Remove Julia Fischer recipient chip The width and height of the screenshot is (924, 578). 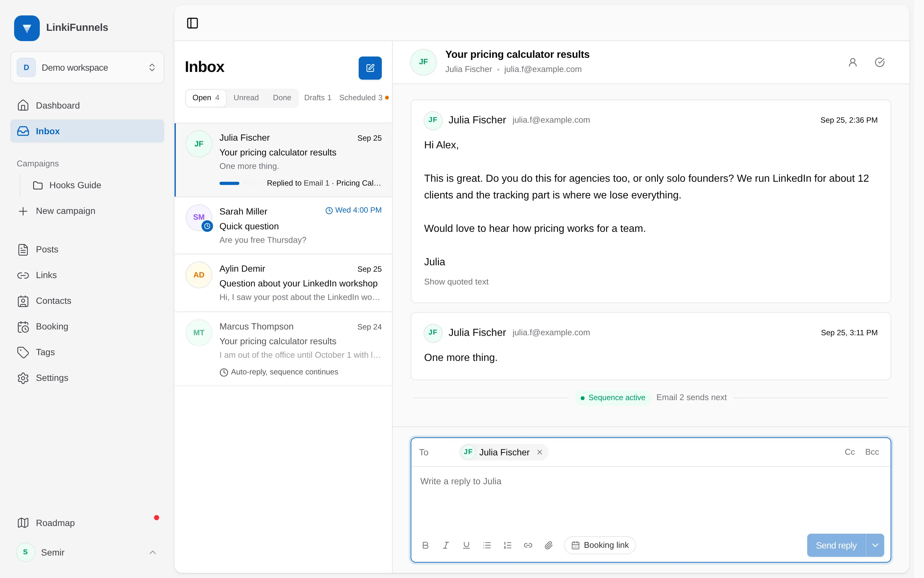540,452
